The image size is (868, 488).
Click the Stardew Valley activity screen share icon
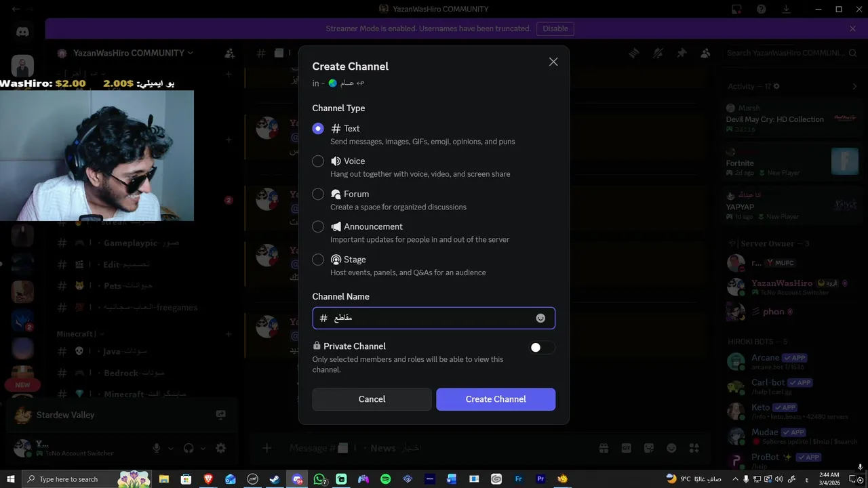220,414
